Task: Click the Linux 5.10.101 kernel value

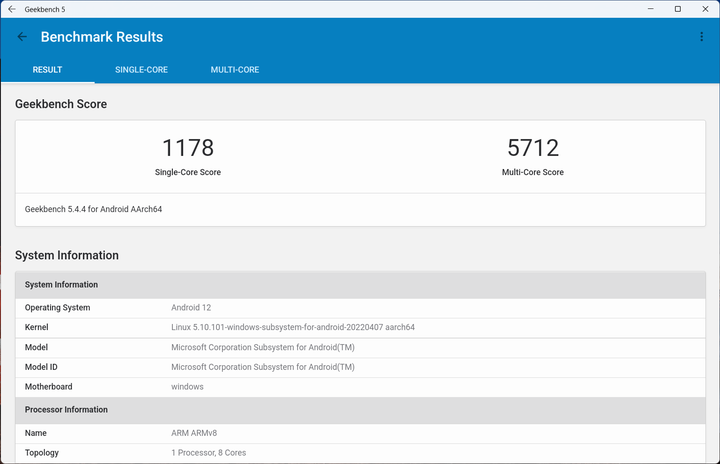Action: pyautogui.click(x=293, y=327)
